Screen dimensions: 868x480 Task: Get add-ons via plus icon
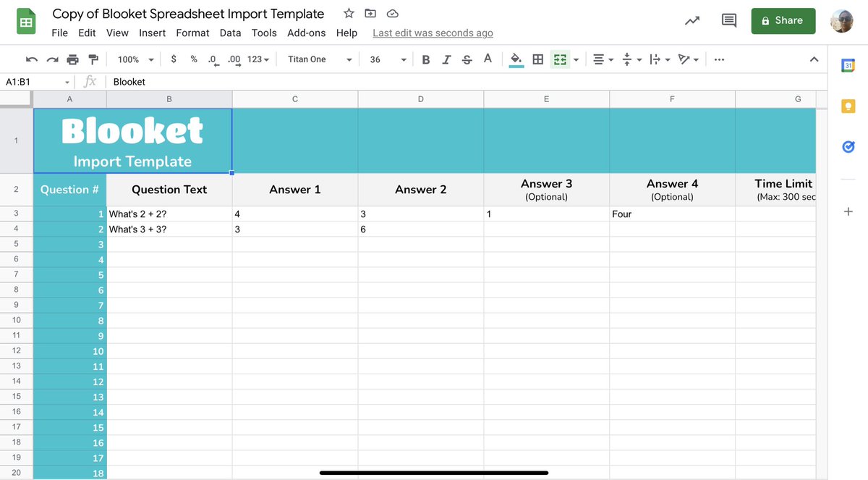click(x=848, y=211)
